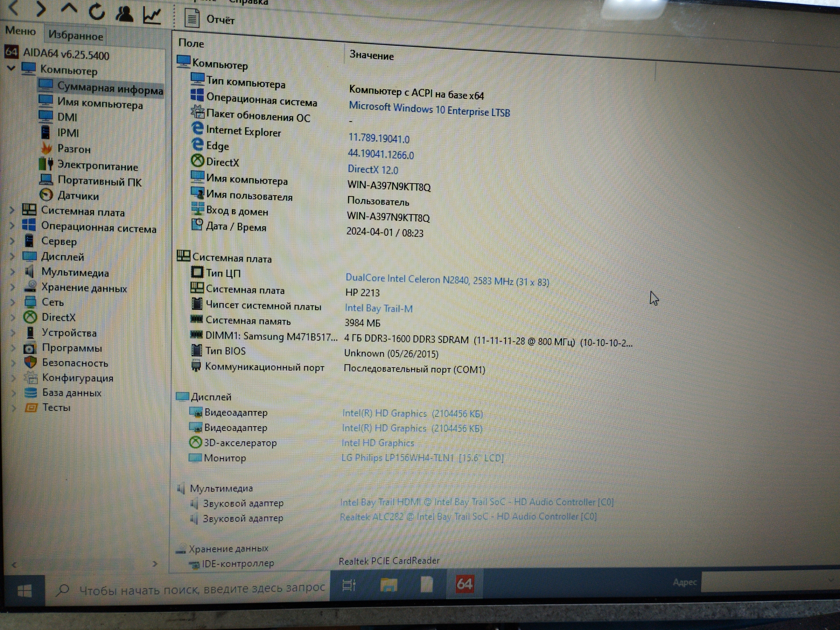Collapse the Компьютер tree node
Viewport: 840px width, 630px height.
coord(11,67)
